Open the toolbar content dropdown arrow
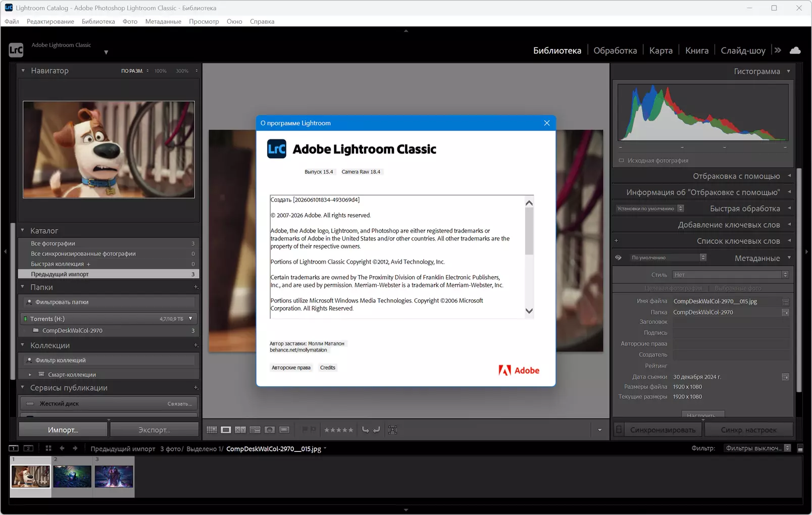812x515 pixels. [x=599, y=430]
